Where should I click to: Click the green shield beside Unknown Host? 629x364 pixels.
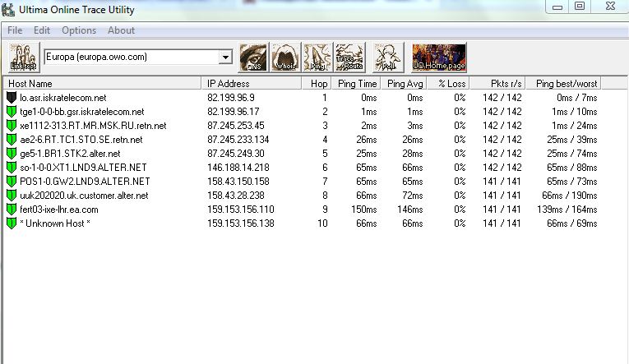point(12,223)
